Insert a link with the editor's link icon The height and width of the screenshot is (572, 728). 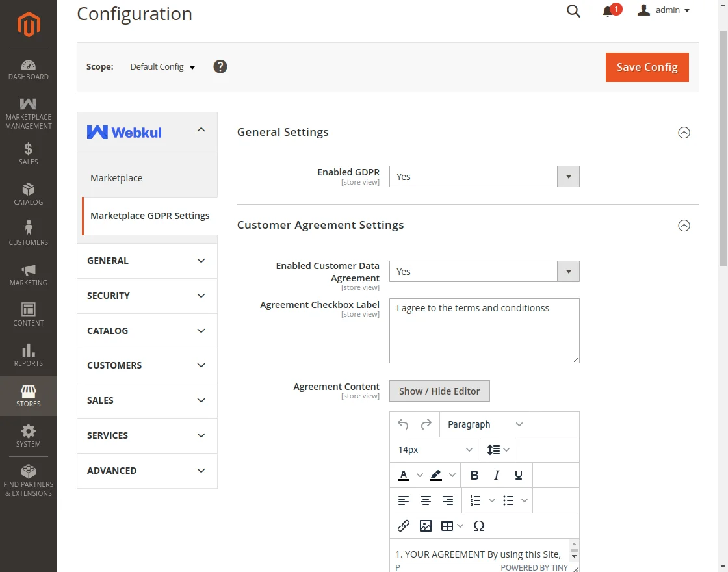click(x=403, y=526)
